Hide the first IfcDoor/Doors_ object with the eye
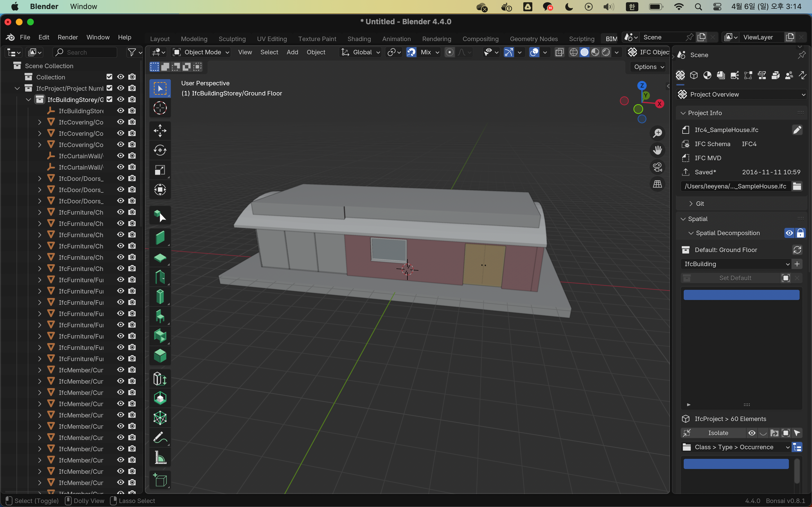The height and width of the screenshot is (507, 812). [x=120, y=178]
